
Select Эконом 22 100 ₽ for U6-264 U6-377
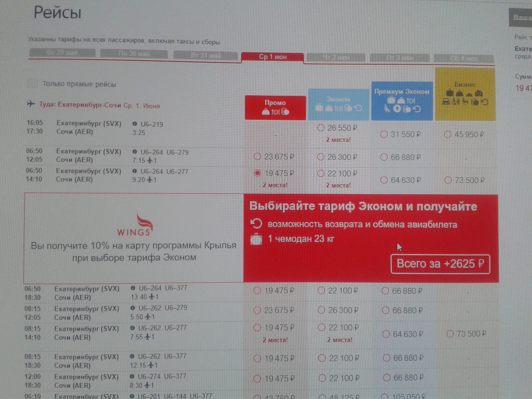pos(321,290)
